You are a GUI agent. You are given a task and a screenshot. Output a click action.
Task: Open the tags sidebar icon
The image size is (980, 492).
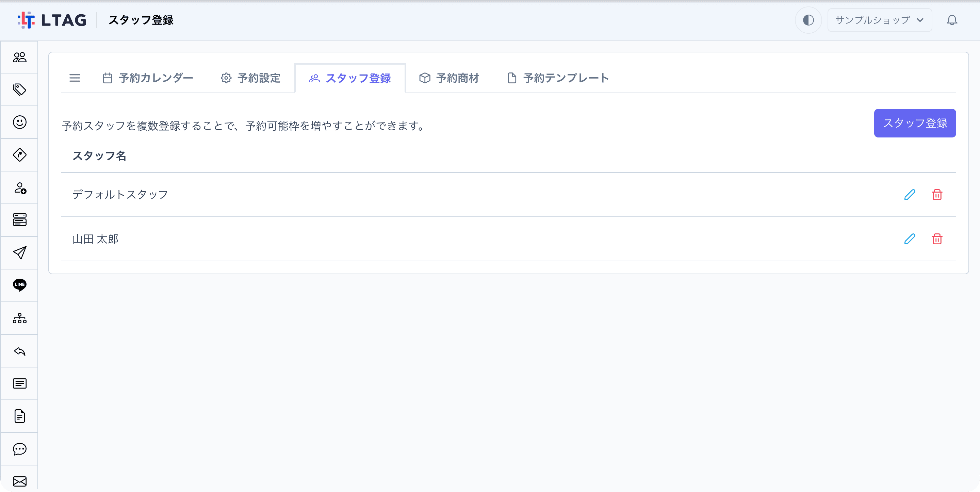(19, 90)
